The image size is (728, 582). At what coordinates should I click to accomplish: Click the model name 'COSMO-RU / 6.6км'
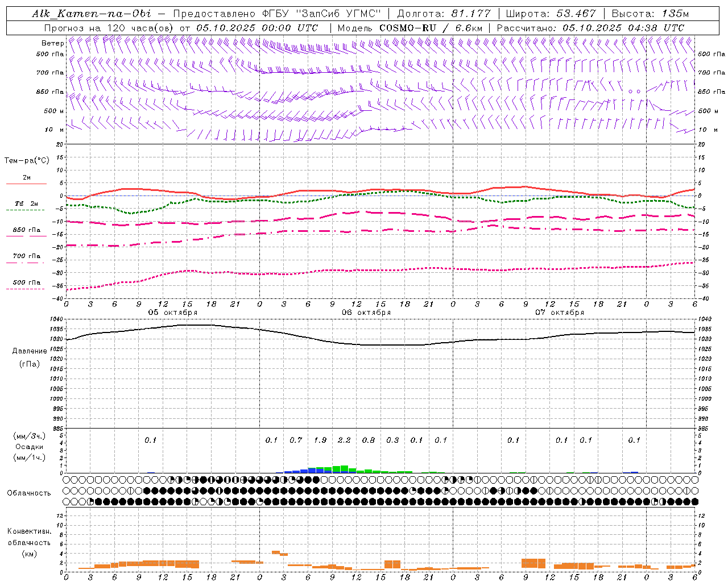click(431, 28)
